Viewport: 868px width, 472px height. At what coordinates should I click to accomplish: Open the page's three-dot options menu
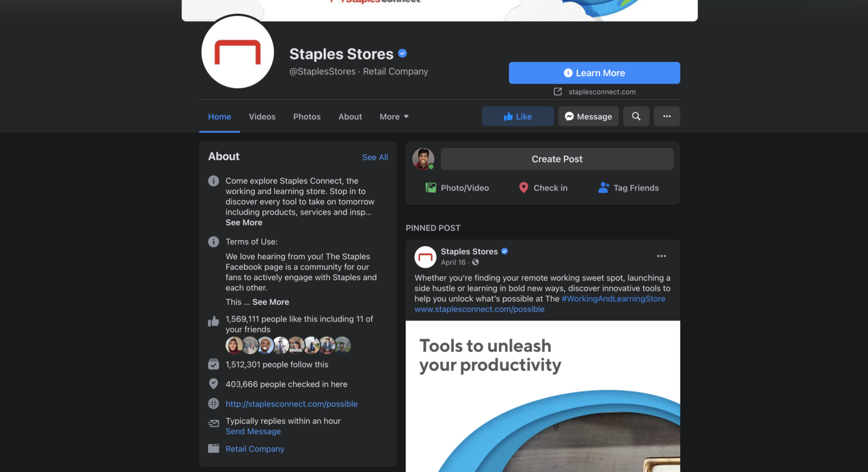click(x=667, y=116)
